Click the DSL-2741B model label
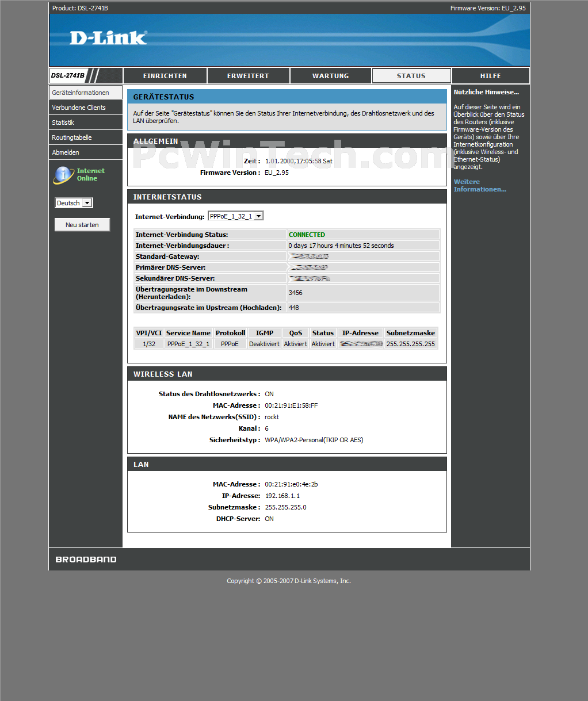 (68, 76)
